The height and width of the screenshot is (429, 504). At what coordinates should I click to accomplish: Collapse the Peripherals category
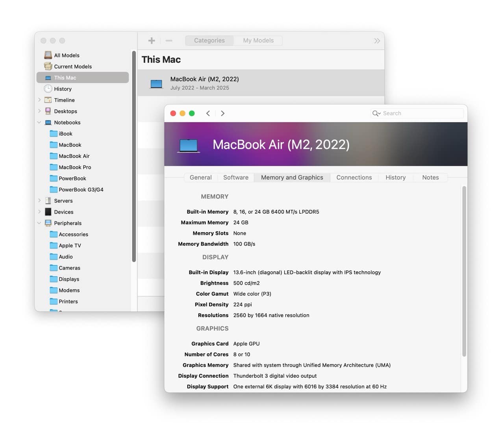coord(39,223)
